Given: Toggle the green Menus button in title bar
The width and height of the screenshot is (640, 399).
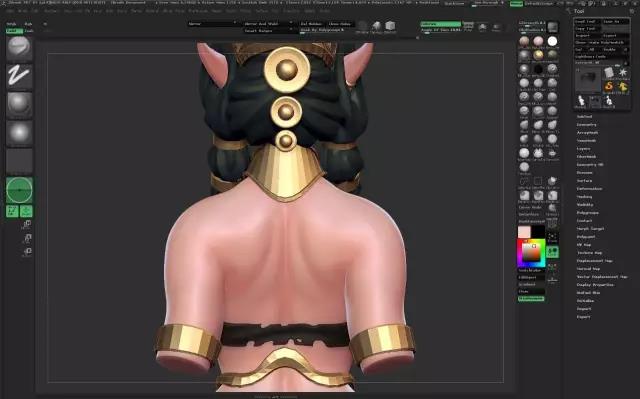Looking at the screenshot, I should (x=516, y=3).
